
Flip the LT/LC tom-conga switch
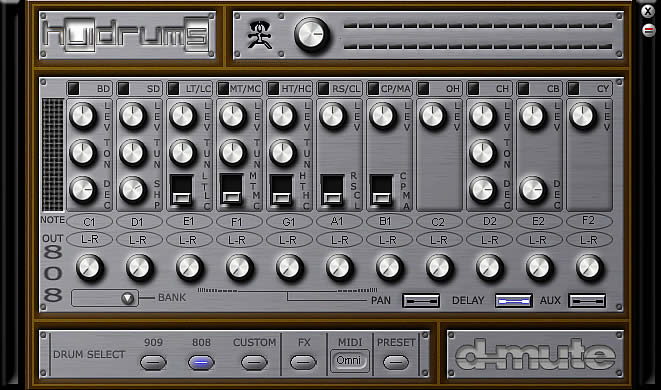coord(182,190)
